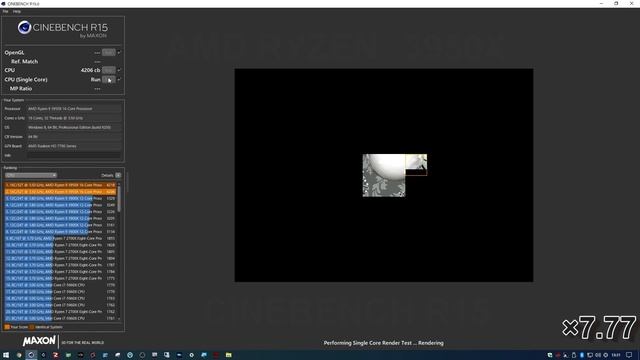Select the rank 3 Ryzen 9 3900X row
Viewport: 640px width, 360px height.
(x=60, y=198)
